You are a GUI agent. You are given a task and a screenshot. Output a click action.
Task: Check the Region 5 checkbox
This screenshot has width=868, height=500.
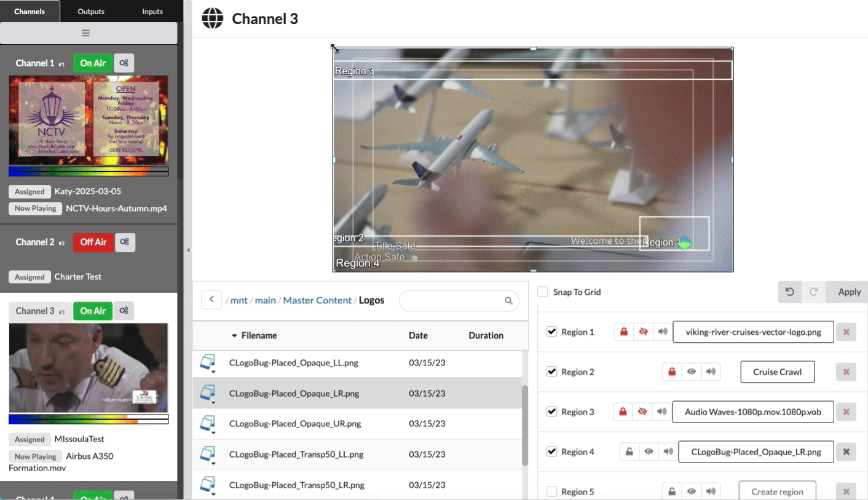click(552, 491)
